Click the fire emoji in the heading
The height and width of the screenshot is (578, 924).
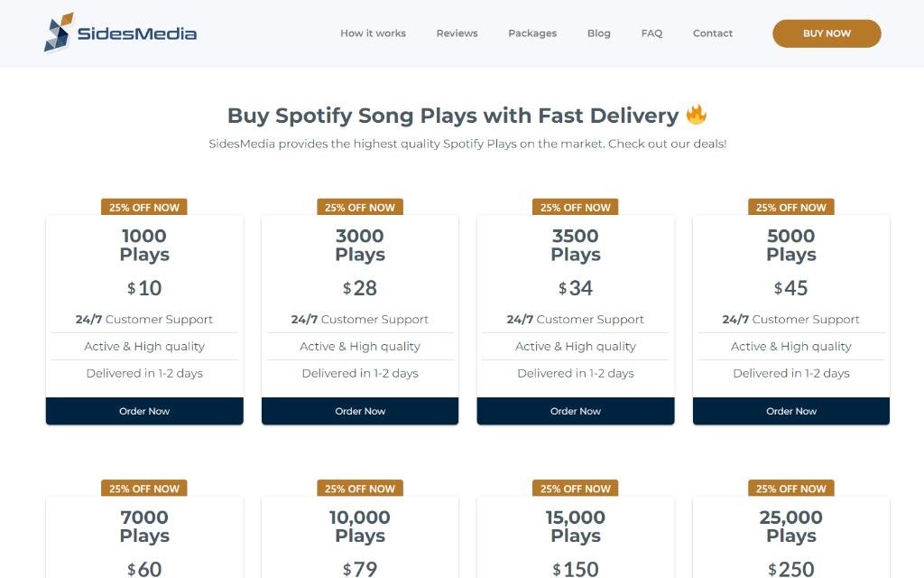(696, 115)
